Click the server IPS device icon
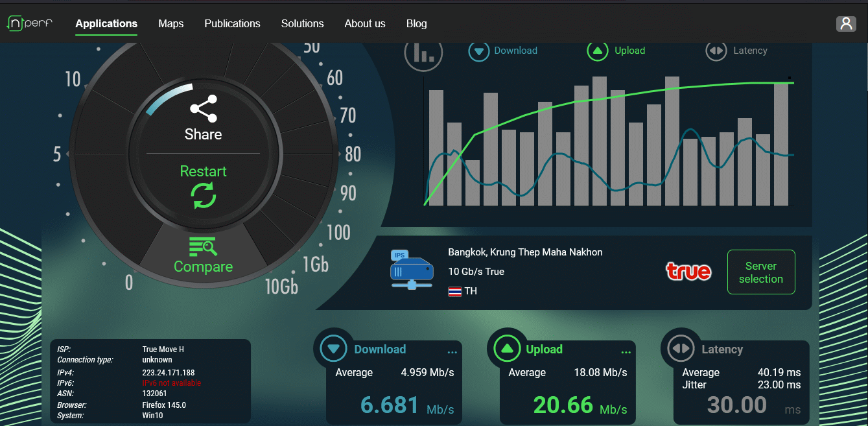The image size is (868, 426). point(411,269)
